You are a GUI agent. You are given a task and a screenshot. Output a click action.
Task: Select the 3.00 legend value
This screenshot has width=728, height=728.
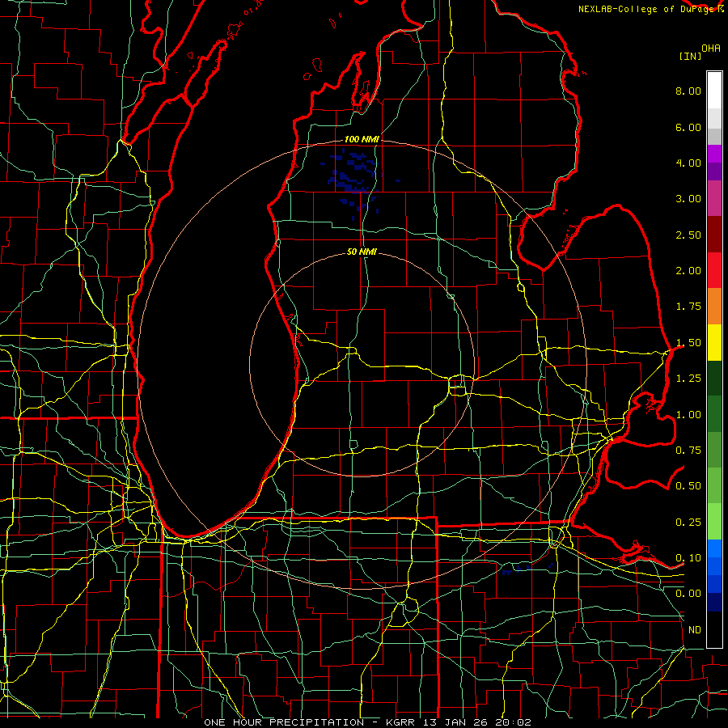(x=688, y=199)
